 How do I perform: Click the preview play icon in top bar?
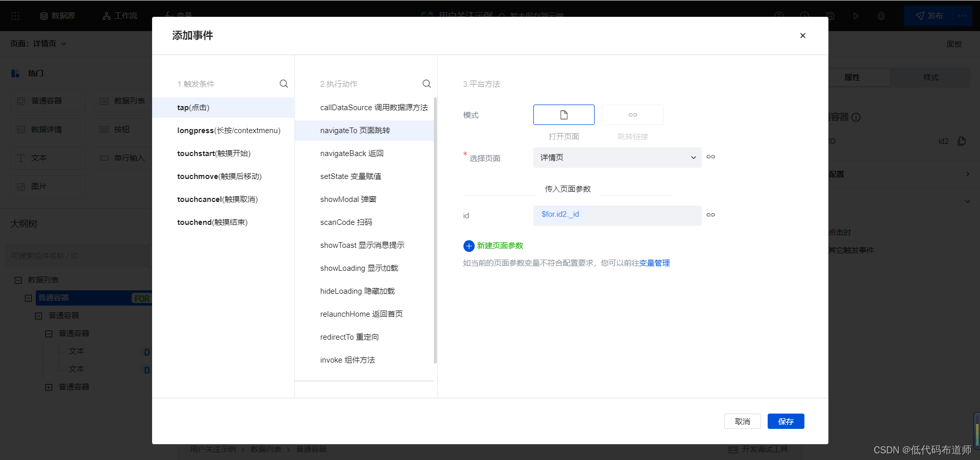pyautogui.click(x=856, y=16)
